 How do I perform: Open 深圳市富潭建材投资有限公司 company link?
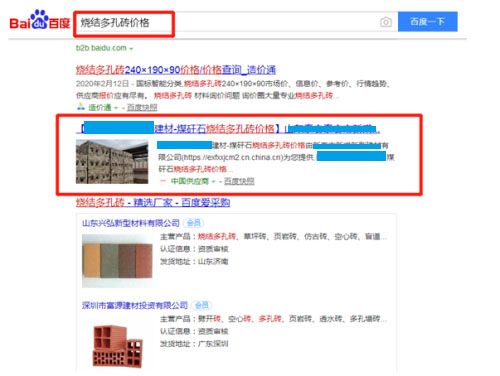click(135, 305)
